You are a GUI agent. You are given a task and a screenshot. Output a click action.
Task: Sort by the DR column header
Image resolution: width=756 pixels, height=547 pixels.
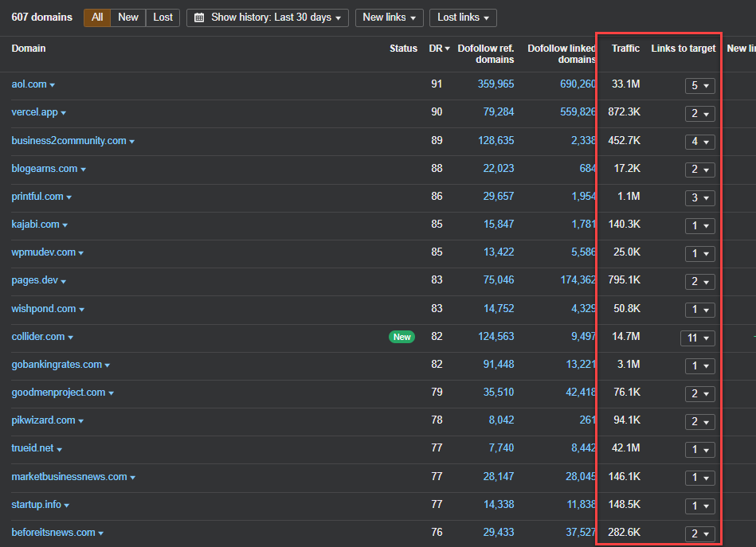click(439, 49)
